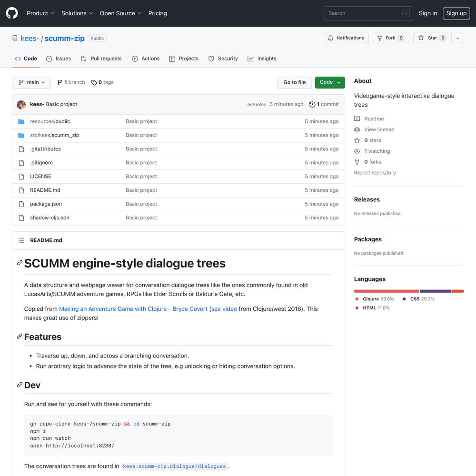476x476 pixels.
Task: Click the Report repository link
Action: click(x=375, y=173)
